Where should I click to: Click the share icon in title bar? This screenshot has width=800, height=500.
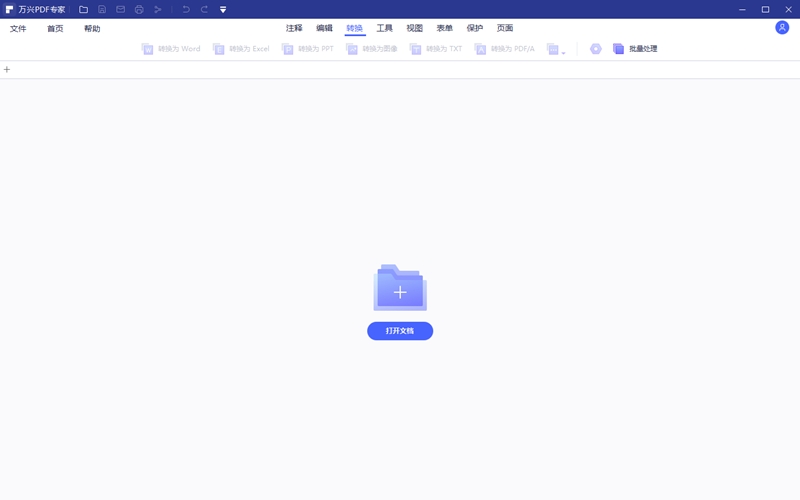point(157,10)
